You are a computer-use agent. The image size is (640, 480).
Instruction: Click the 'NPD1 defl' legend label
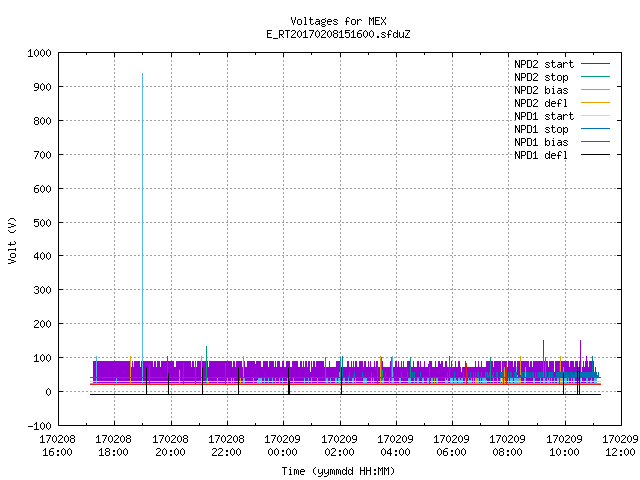pyautogui.click(x=541, y=156)
